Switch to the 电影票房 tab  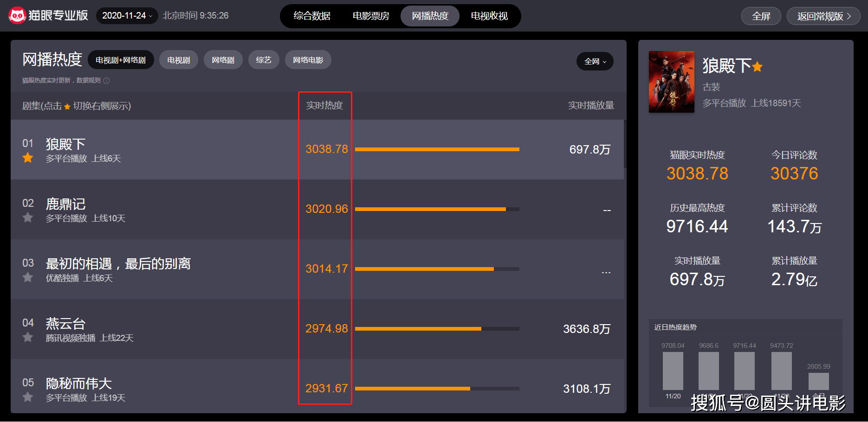(371, 16)
